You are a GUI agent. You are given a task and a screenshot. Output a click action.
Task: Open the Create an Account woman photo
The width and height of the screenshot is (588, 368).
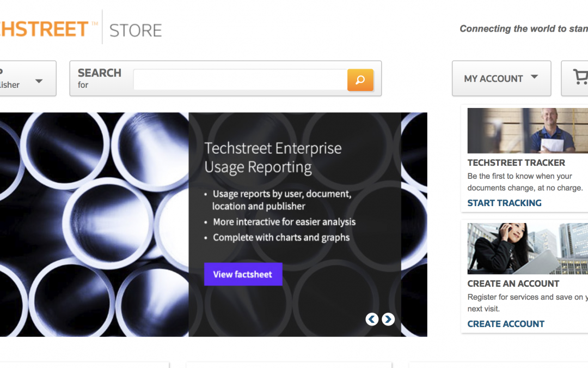[528, 249]
